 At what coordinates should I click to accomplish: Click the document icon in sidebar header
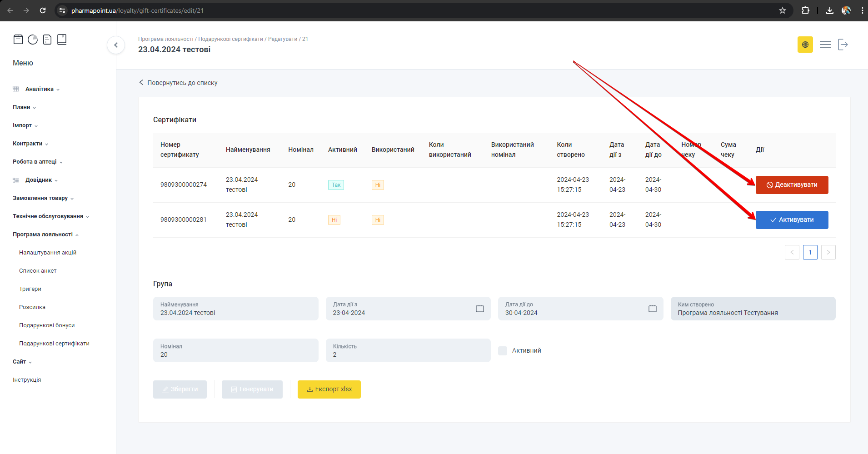47,40
